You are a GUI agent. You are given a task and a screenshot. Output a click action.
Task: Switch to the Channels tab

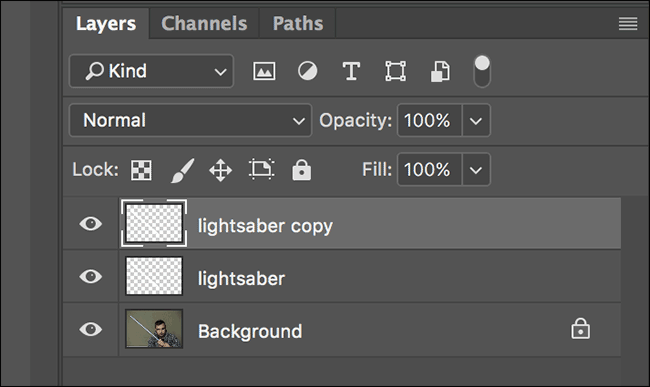(x=204, y=24)
